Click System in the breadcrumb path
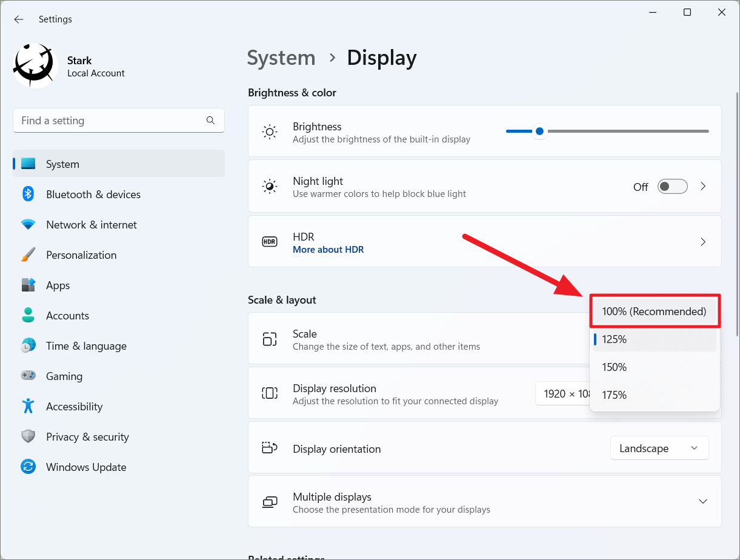The image size is (740, 560). (x=281, y=58)
